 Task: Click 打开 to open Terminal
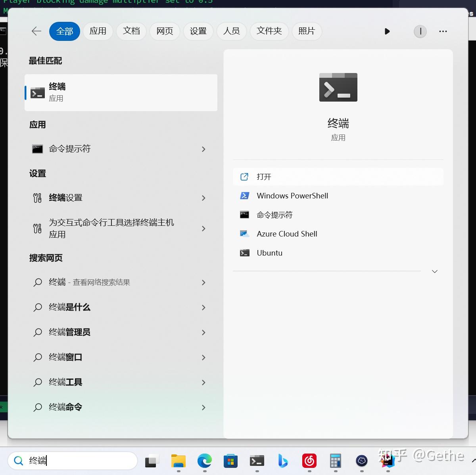point(338,177)
